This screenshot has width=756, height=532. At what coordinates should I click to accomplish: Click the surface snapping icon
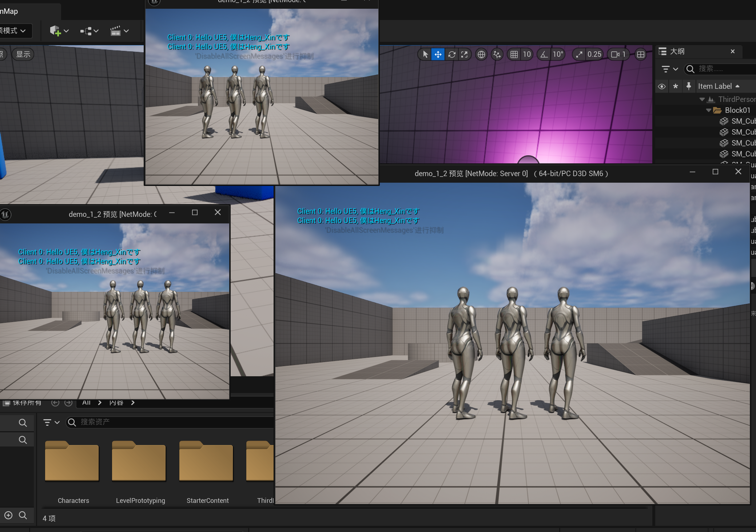[497, 55]
